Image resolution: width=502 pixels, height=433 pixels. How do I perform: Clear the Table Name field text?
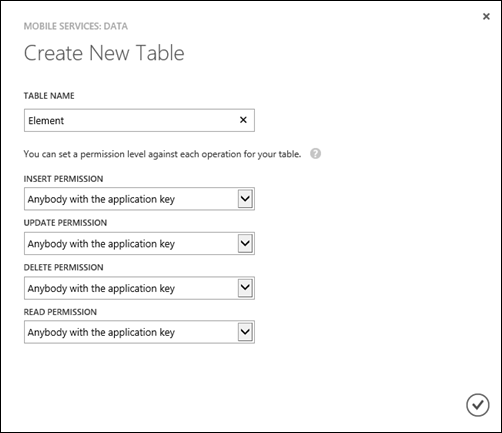[x=243, y=120]
